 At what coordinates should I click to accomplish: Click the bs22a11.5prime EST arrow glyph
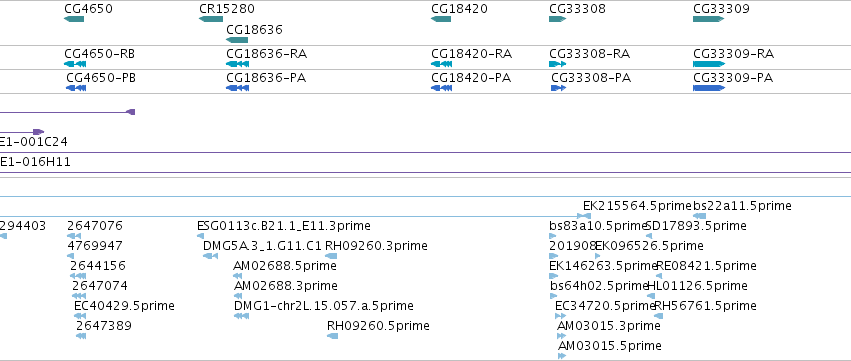(700, 216)
